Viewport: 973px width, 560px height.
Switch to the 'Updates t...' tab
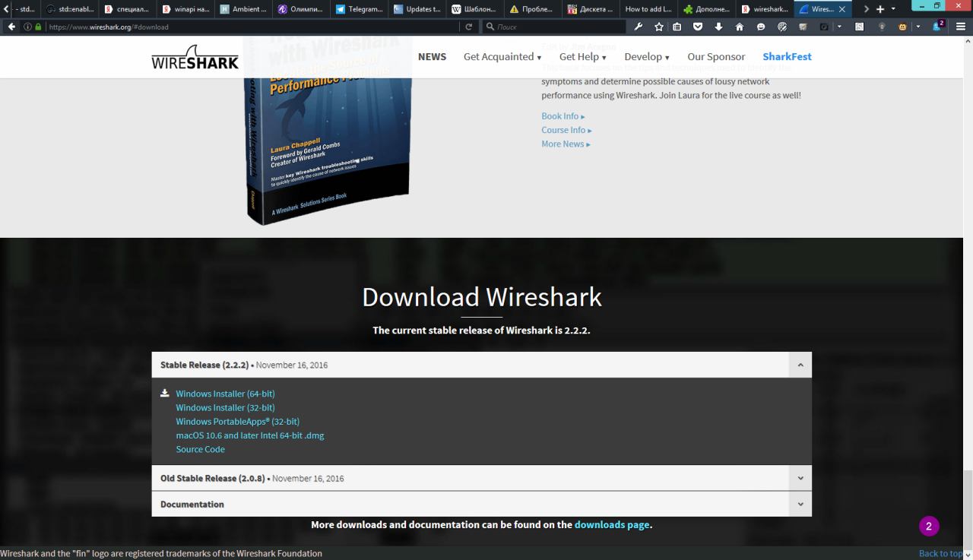(417, 9)
